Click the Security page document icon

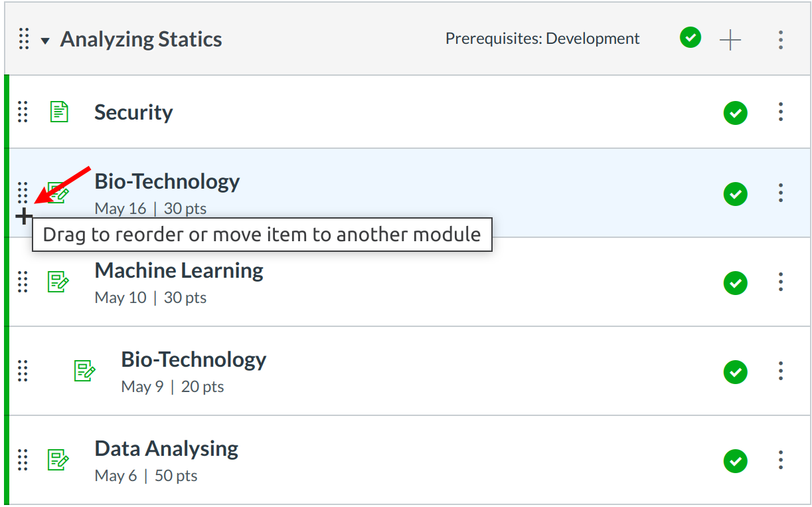pos(59,112)
